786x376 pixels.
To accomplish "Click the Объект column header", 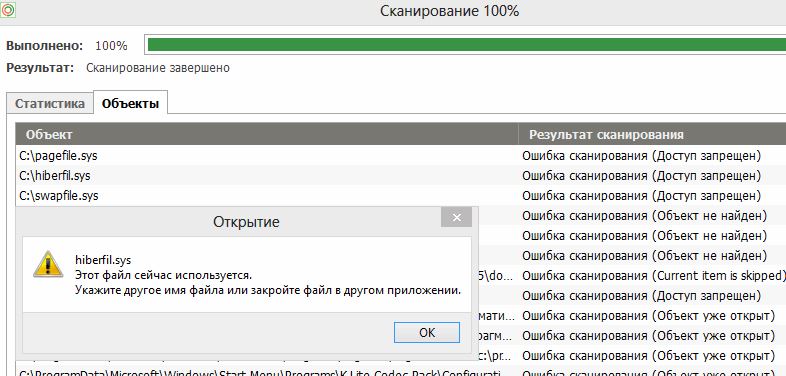I will 267,134.
